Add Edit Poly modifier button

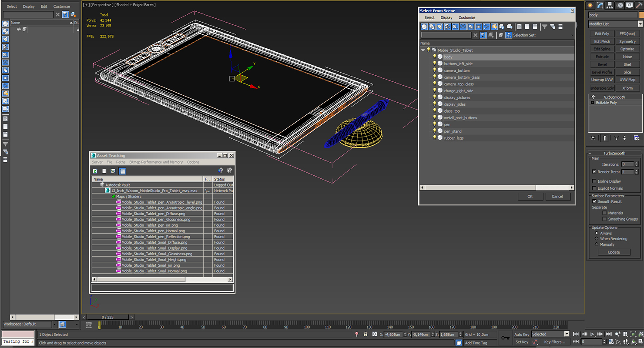click(602, 33)
